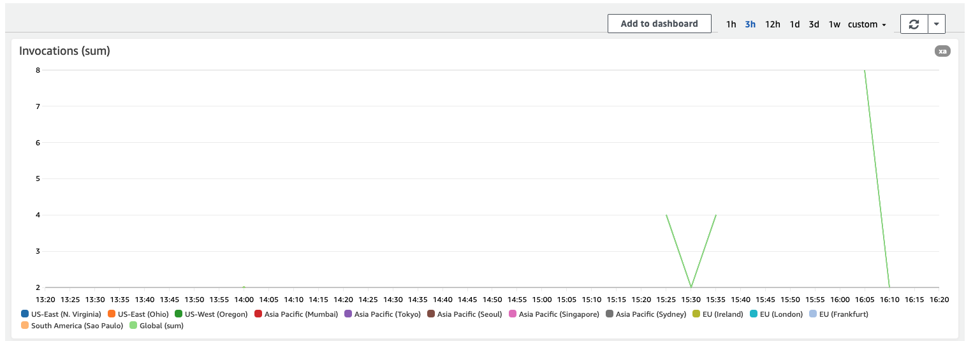The height and width of the screenshot is (341, 980).
Task: Open the refresh options dropdown arrow
Action: point(936,24)
